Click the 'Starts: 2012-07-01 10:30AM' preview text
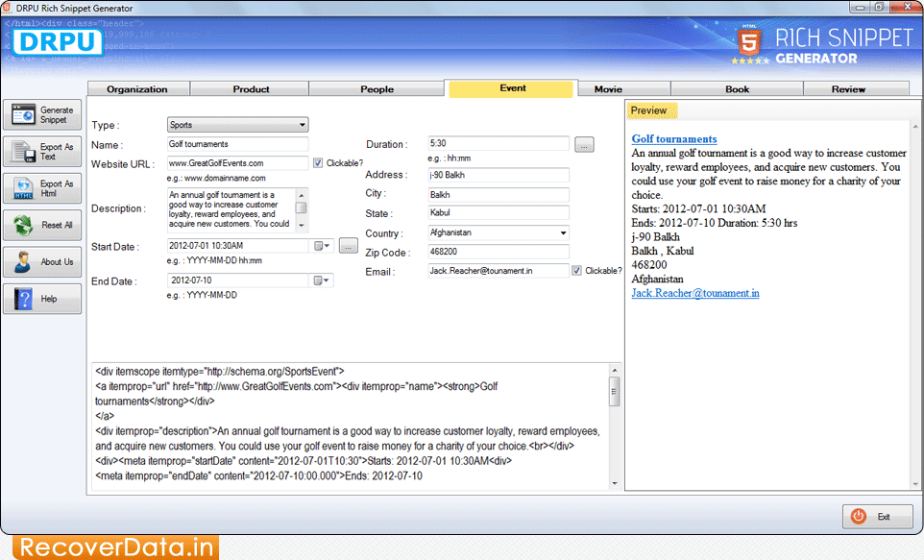Screen dimensions: 924x560 [x=699, y=208]
